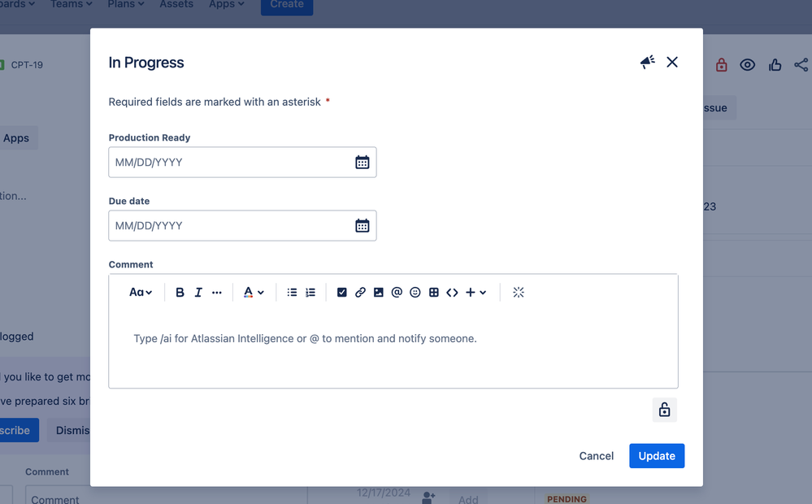This screenshot has width=812, height=504.
Task: Open the Assets navigation item
Action: (x=176, y=4)
